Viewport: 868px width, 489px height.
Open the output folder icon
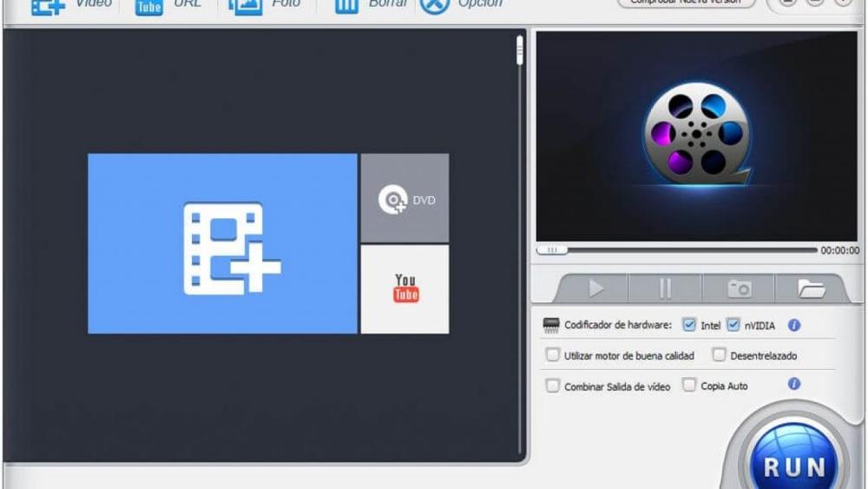pyautogui.click(x=811, y=288)
